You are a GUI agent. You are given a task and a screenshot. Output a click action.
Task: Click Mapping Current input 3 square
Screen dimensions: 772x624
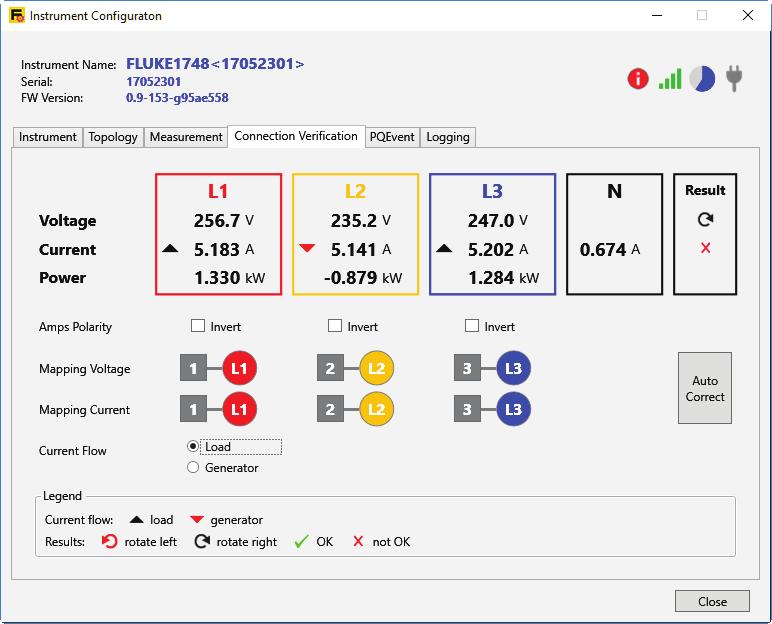[x=467, y=409]
